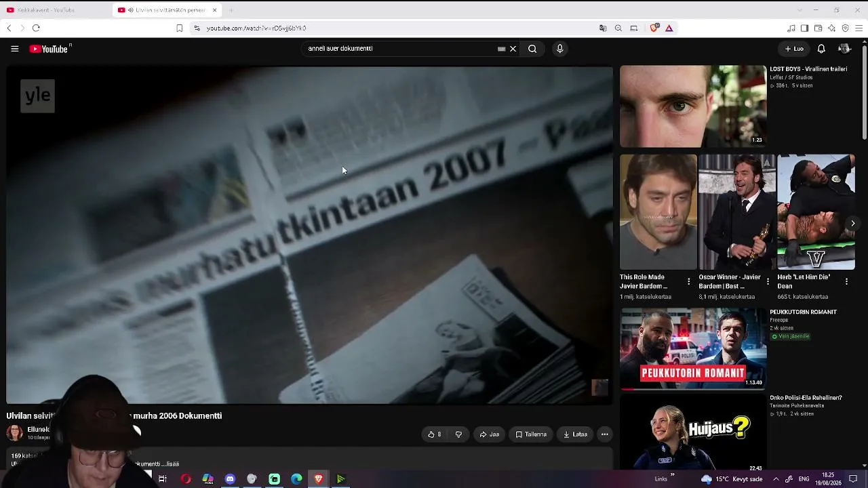This screenshot has width=868, height=488.
Task: Play the Oscar Winner Javier Bardem short
Action: tap(737, 212)
